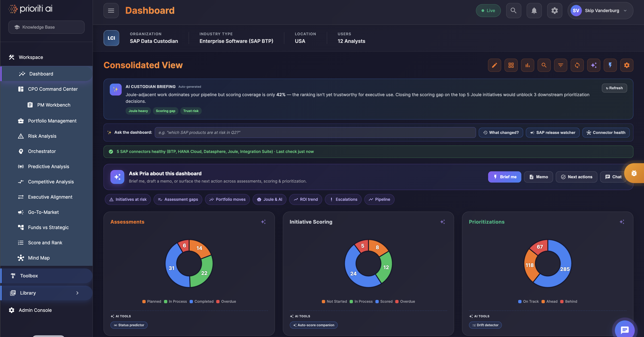644x337 pixels.
Task: Click the sync refresh icon in toolbar
Action: [577, 65]
